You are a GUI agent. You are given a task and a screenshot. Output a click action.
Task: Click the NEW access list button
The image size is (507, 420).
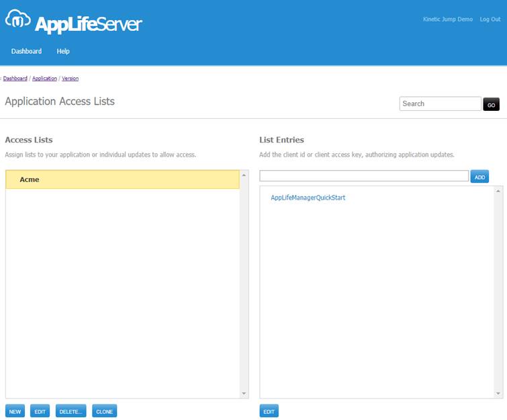tap(15, 411)
